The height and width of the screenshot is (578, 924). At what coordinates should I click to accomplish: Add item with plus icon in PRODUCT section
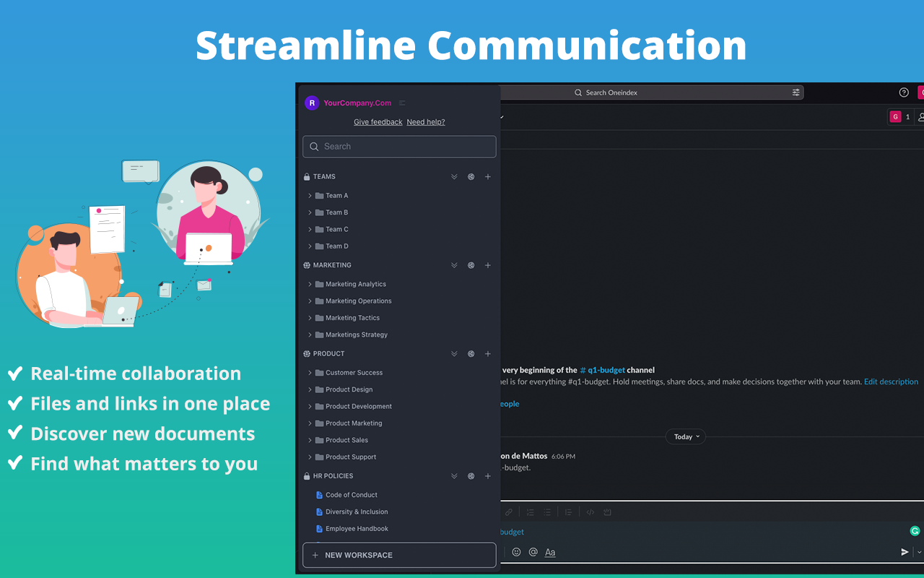click(x=488, y=354)
